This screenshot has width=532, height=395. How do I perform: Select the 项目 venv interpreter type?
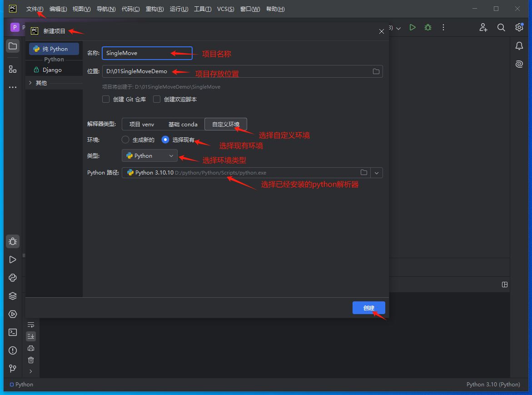point(142,124)
